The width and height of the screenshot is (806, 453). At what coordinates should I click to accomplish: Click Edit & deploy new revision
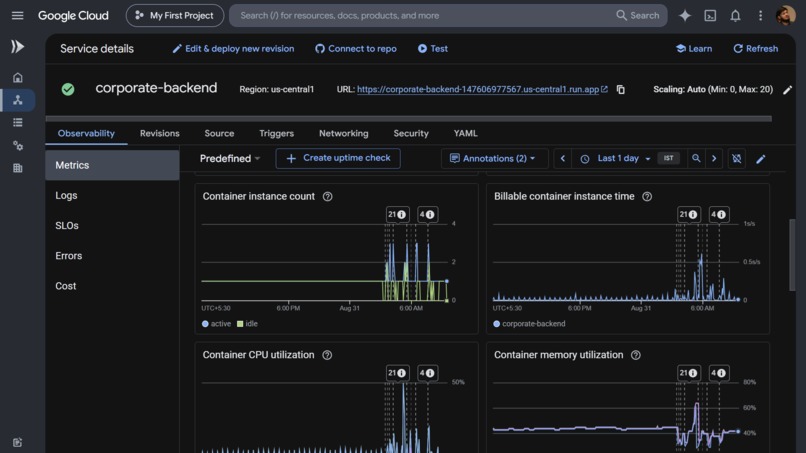point(233,49)
